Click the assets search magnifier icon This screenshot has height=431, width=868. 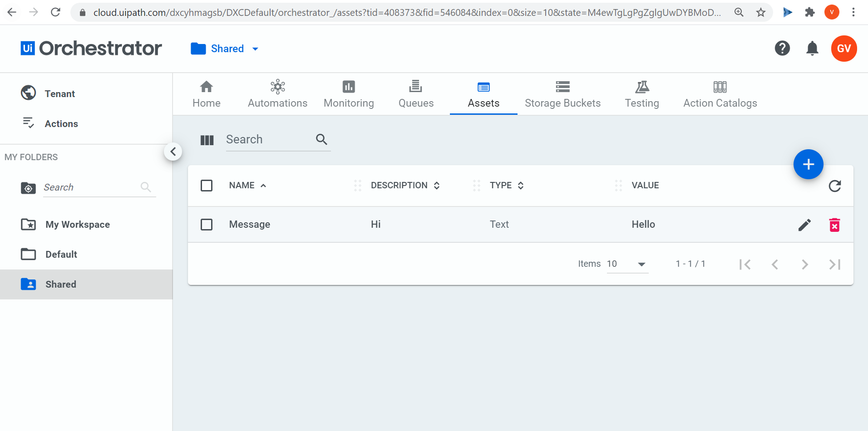[321, 139]
